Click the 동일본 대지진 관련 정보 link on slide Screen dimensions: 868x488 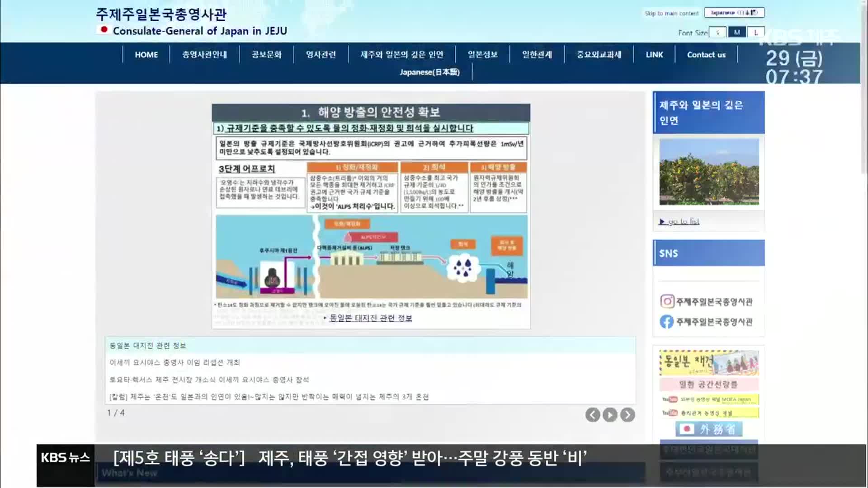[x=371, y=318]
